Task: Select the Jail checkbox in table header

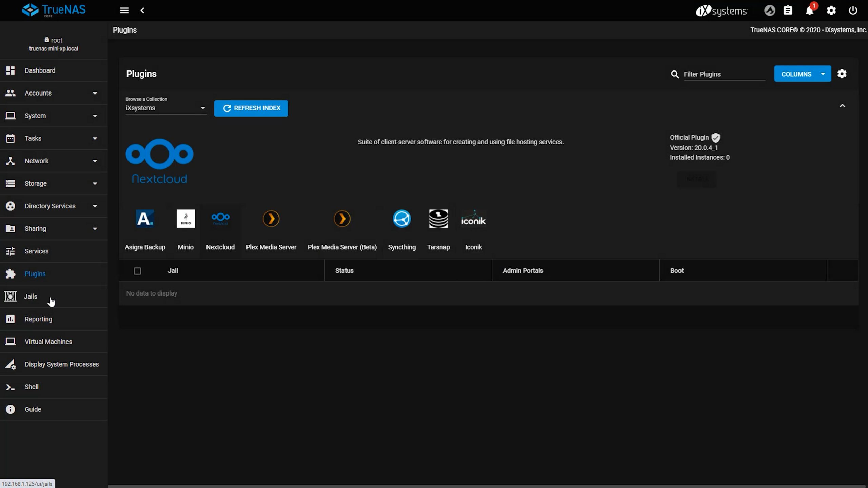Action: click(137, 270)
